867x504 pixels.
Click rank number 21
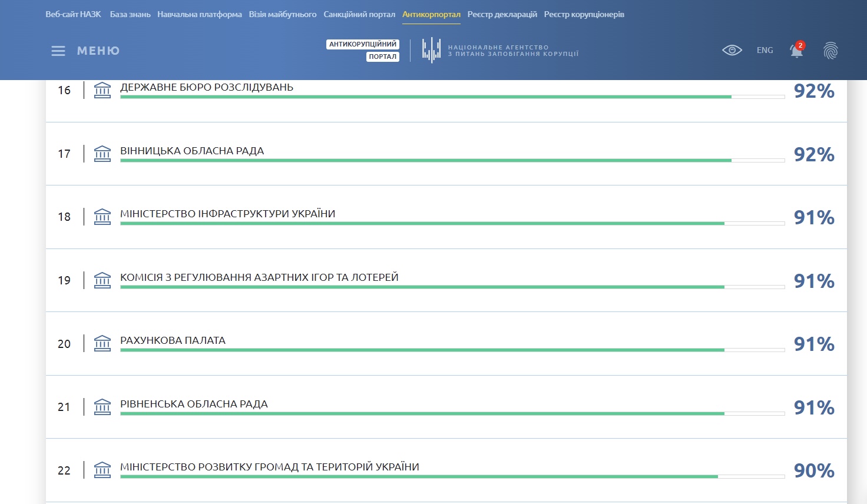(x=64, y=407)
